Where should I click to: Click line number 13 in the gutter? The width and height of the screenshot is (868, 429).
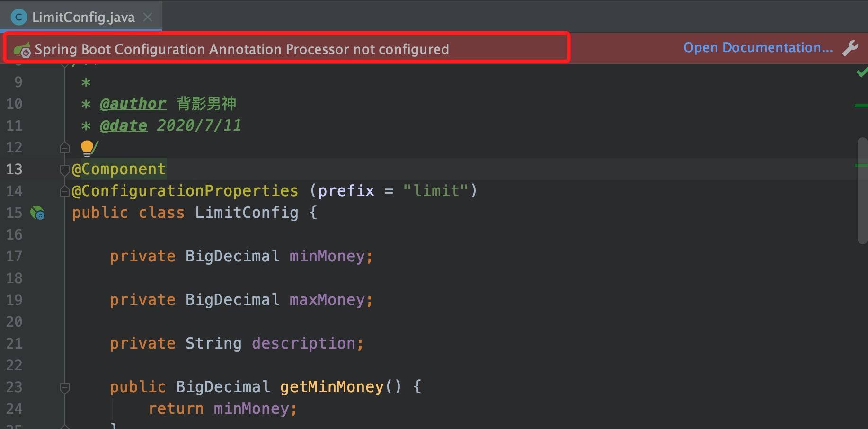pyautogui.click(x=14, y=170)
